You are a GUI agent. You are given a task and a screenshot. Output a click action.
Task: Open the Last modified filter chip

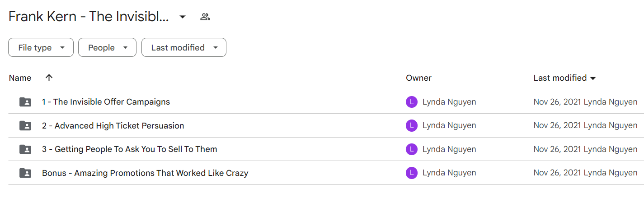(x=184, y=47)
